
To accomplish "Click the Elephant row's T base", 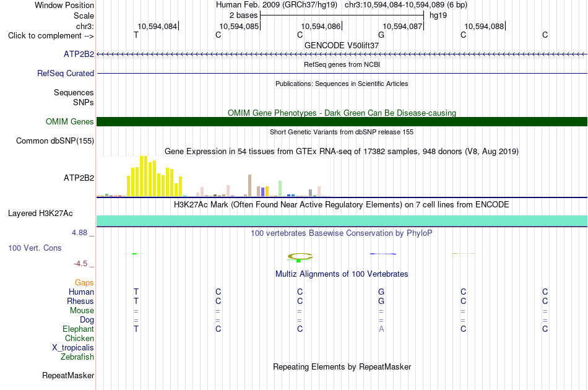I will 136,329.
